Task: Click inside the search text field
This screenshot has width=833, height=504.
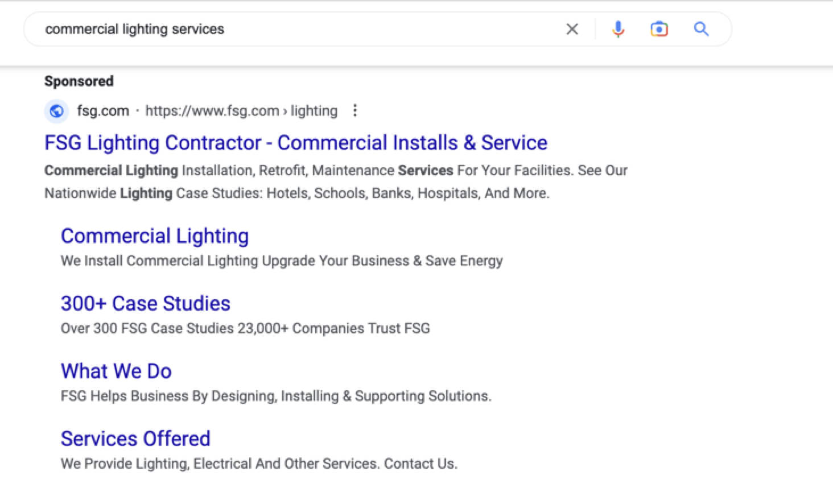Action: (284, 29)
